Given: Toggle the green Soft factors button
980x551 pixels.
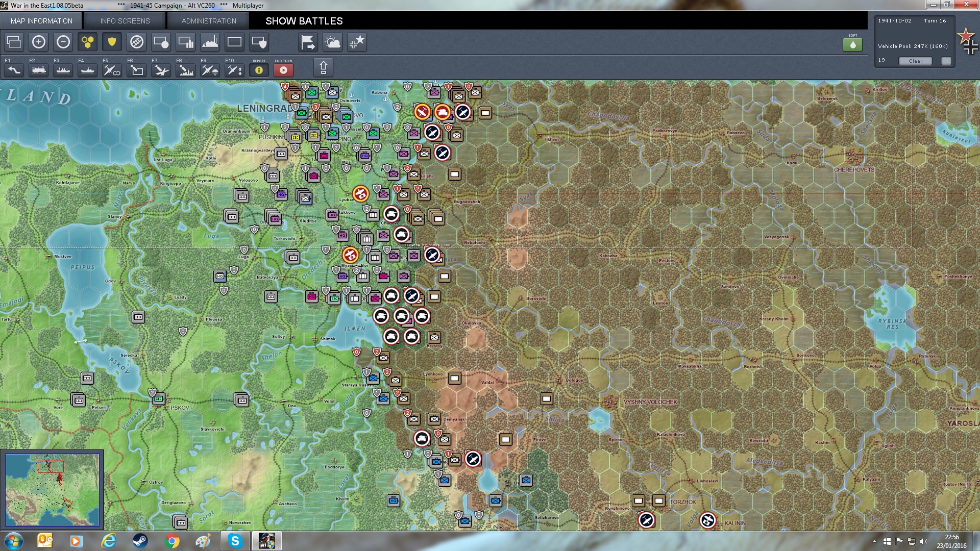Looking at the screenshot, I should (852, 44).
